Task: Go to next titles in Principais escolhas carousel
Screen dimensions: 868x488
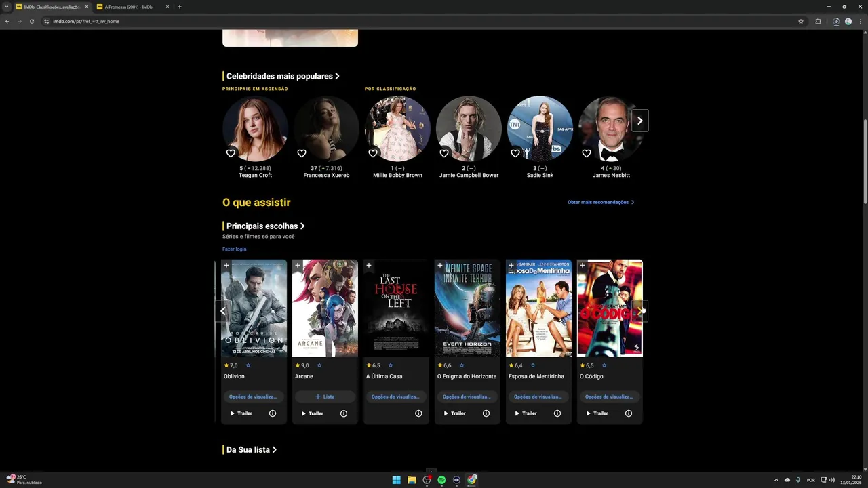Action: click(641, 311)
